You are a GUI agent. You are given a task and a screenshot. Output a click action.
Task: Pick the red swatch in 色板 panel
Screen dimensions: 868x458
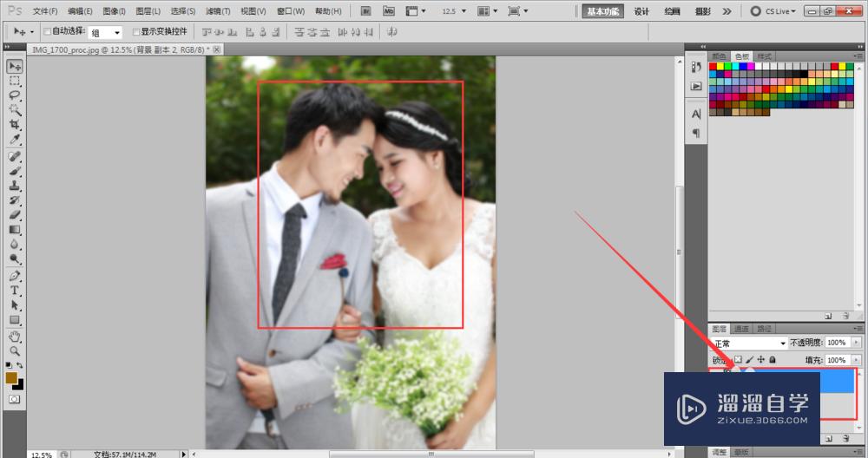[x=713, y=67]
